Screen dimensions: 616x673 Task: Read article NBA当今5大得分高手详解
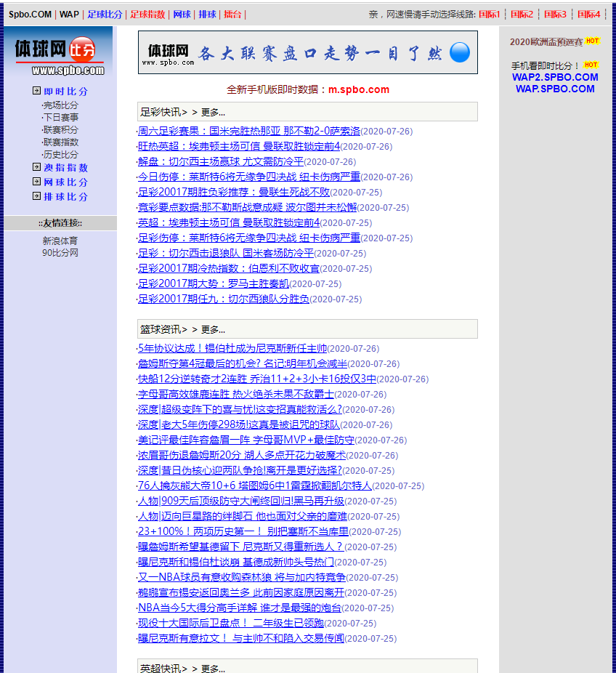click(240, 608)
